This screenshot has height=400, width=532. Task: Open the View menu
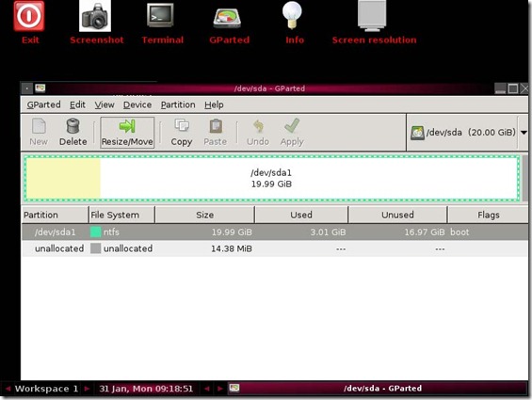[105, 104]
